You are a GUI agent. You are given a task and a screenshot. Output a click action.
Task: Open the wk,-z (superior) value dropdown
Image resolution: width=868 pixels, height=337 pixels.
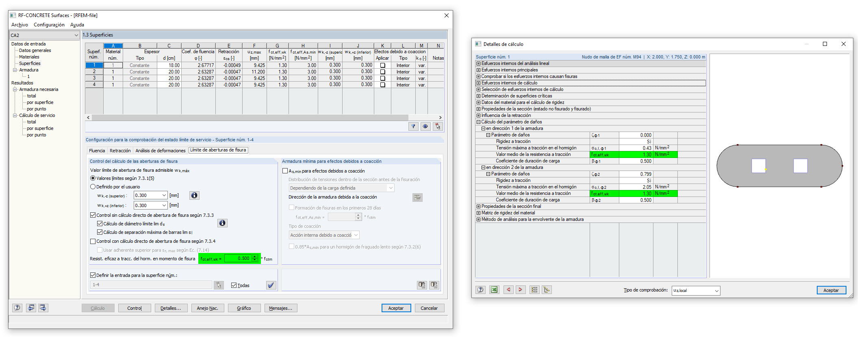click(x=164, y=195)
